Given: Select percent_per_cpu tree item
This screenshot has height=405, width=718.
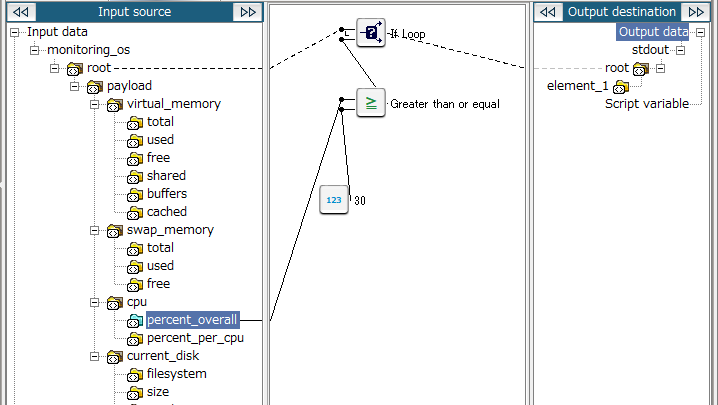Looking at the screenshot, I should pos(195,338).
